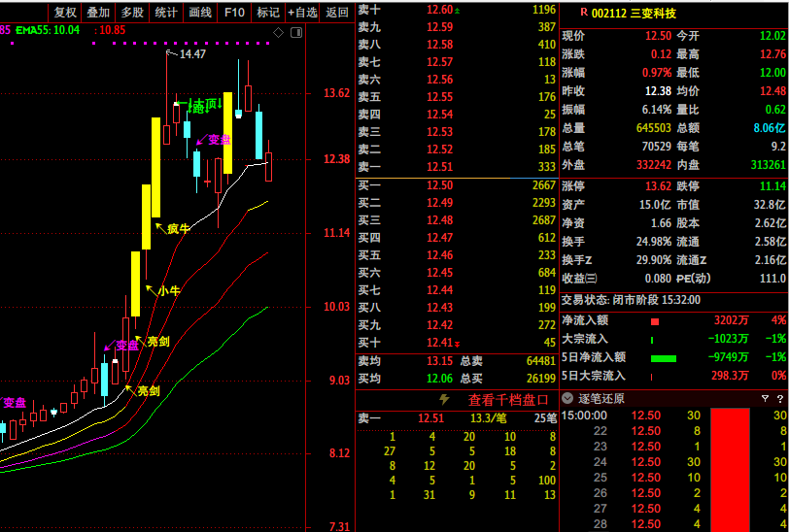
Task: Select the 买五 12.46 bid row
Action: [457, 255]
